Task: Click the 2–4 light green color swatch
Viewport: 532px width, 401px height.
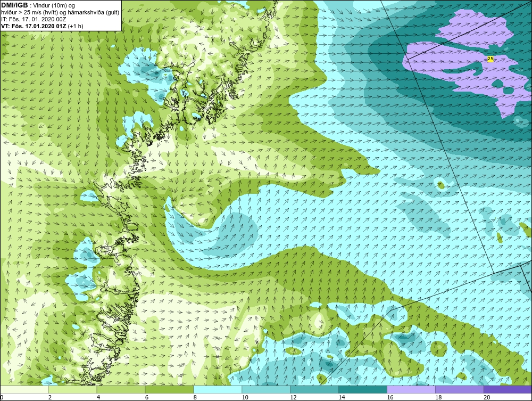Action: click(x=72, y=389)
